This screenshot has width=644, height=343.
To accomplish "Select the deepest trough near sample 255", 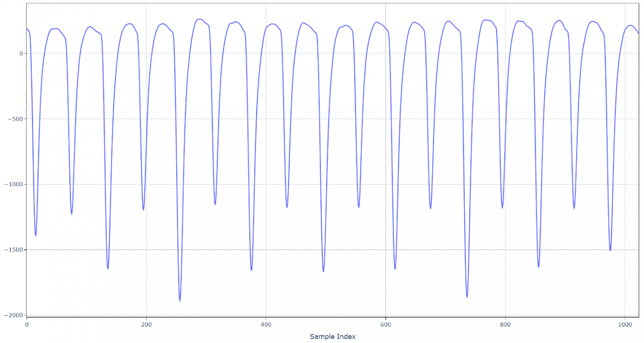I will 180,300.
